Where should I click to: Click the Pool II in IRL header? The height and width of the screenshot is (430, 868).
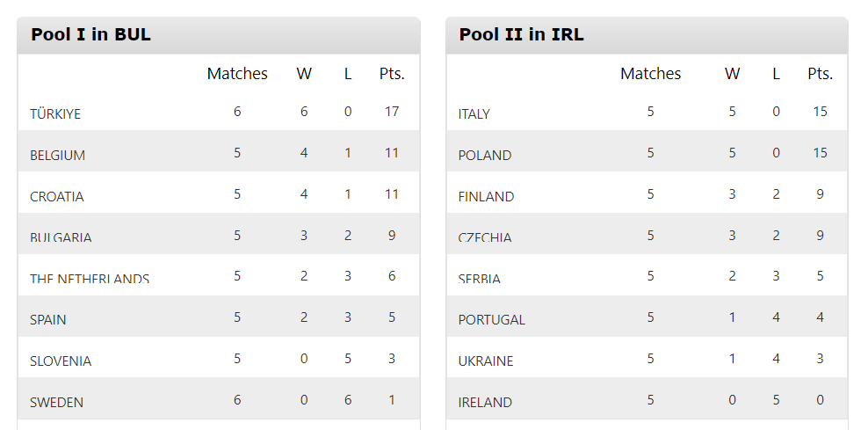coord(522,34)
